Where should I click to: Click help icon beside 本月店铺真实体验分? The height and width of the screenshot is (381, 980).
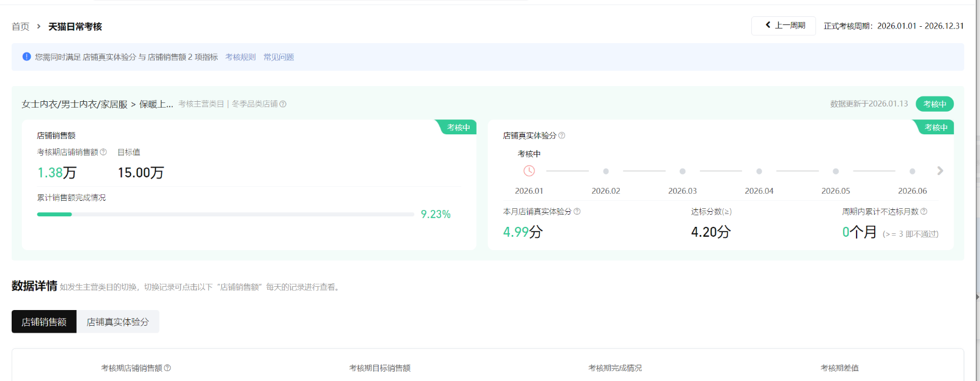pyautogui.click(x=577, y=212)
